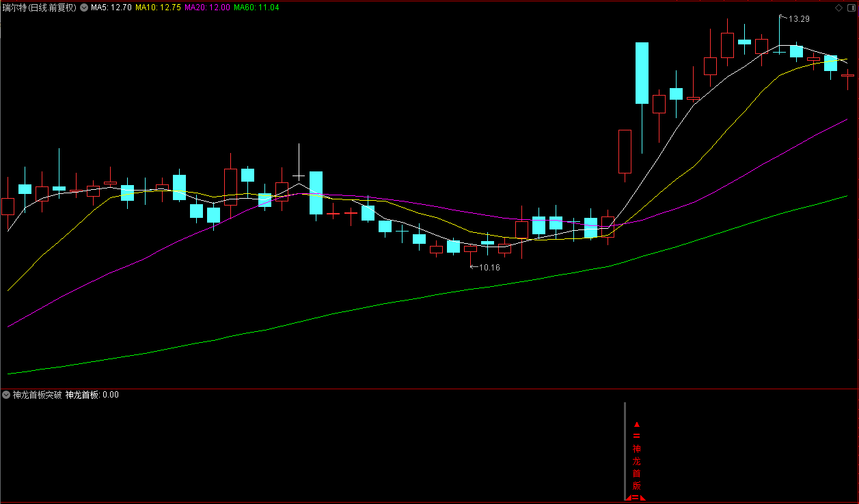Click the 10.16 low price label
The height and width of the screenshot is (504, 859).
(489, 267)
